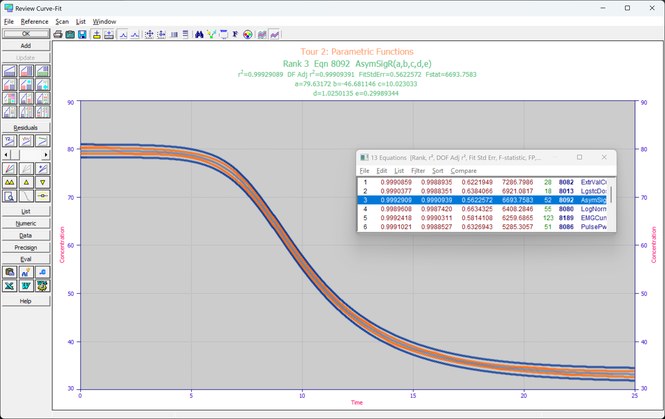Select equation row 5 EMGCum 8189

pos(482,218)
